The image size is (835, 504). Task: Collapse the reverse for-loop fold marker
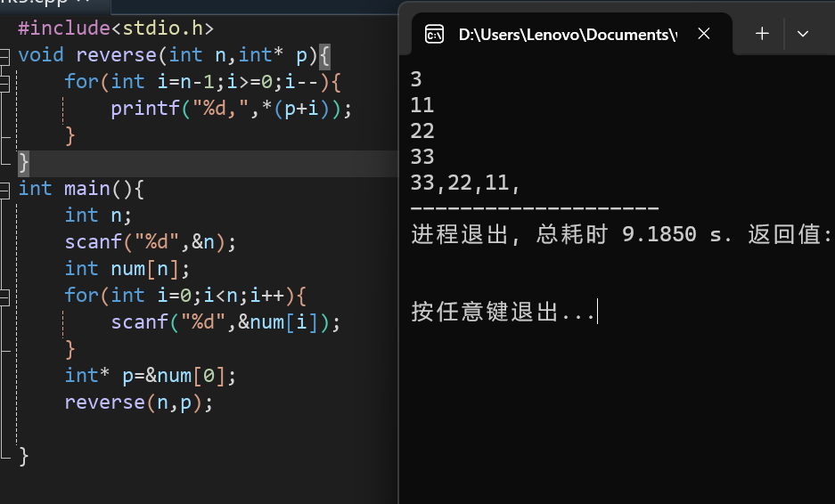(x=4, y=84)
